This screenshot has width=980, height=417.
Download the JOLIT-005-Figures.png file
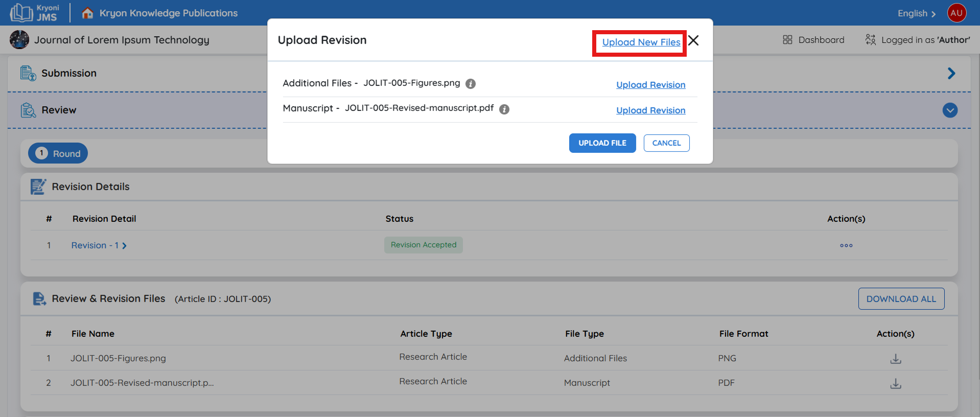tap(895, 359)
